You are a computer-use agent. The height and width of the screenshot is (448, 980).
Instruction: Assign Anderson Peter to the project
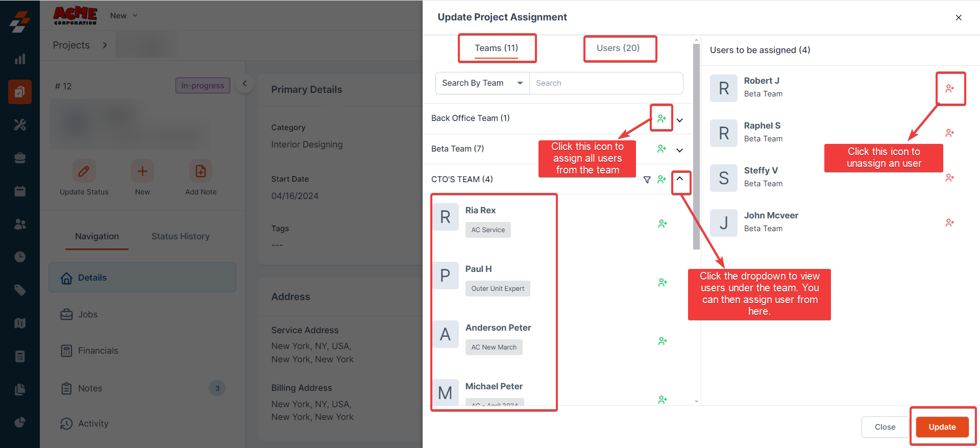pos(663,341)
